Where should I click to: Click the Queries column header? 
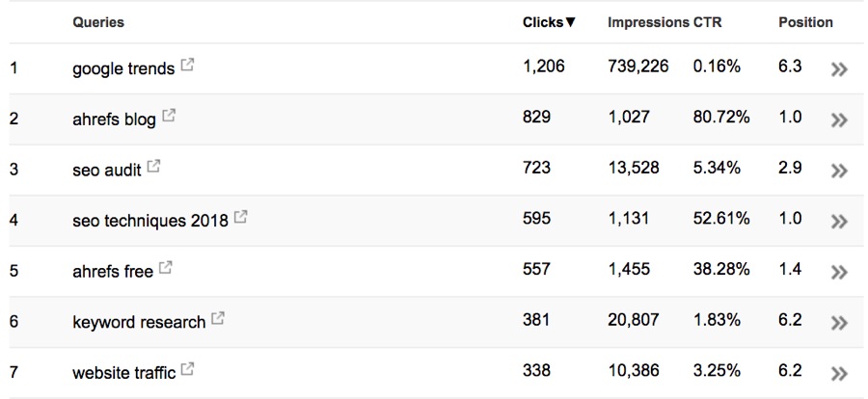click(98, 23)
